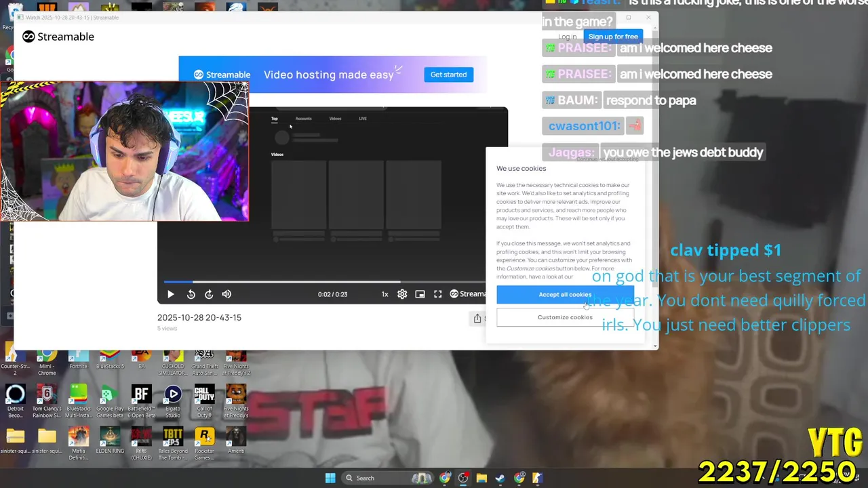Open Five Nights at Freddy's 2 shortcut
Viewport: 868px width, 488px height.
tap(236, 363)
